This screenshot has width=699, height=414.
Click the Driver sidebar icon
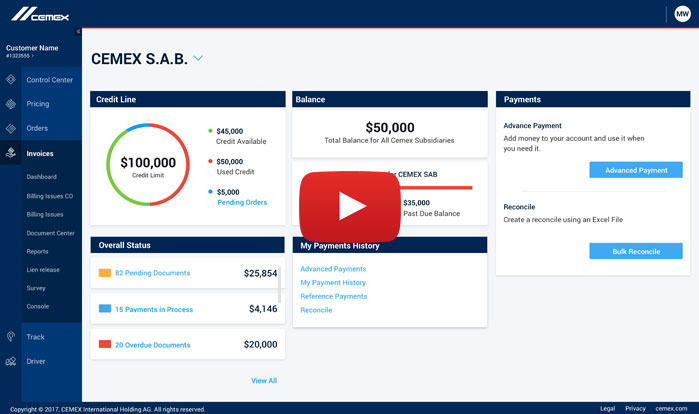(x=11, y=361)
